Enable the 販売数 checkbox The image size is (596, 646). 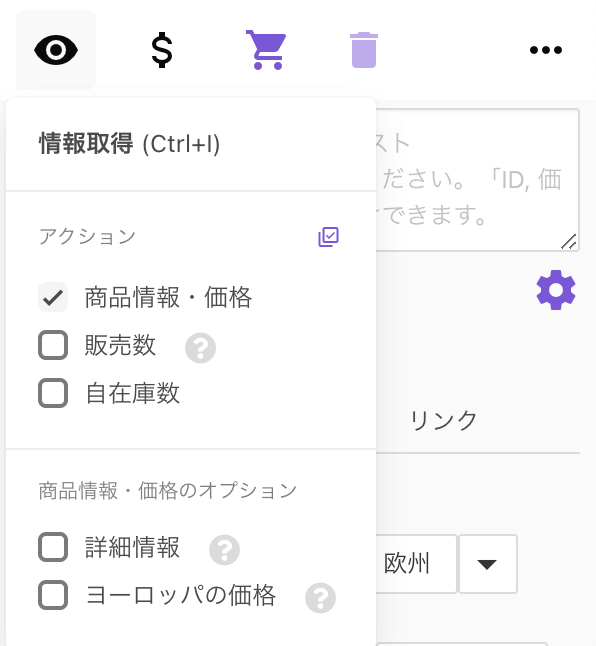(53, 345)
